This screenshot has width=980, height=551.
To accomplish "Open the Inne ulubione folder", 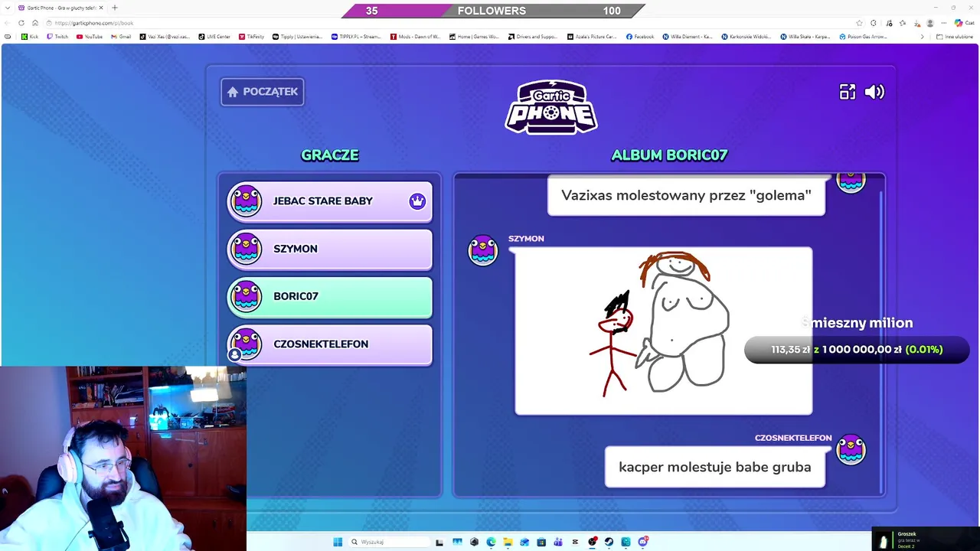I will 954,37.
